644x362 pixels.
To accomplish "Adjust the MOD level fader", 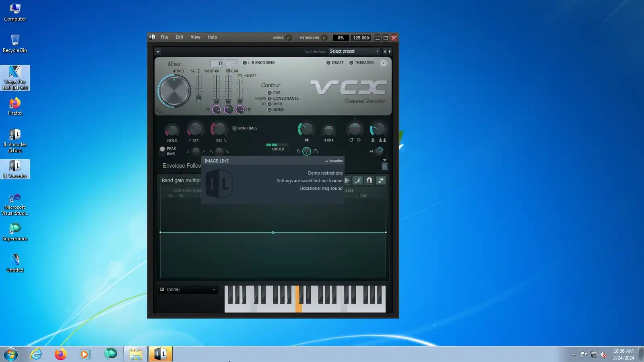I will pos(216,88).
